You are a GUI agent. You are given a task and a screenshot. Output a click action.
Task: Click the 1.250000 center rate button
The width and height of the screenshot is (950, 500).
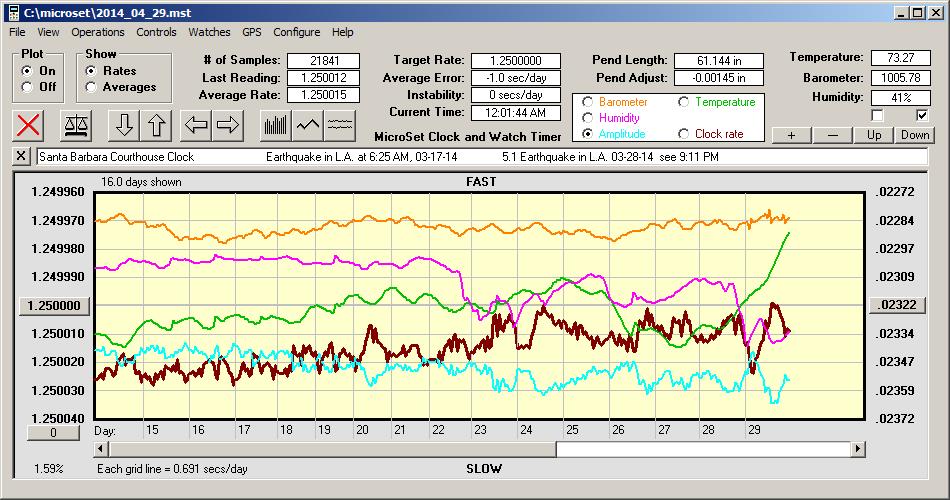pyautogui.click(x=55, y=305)
